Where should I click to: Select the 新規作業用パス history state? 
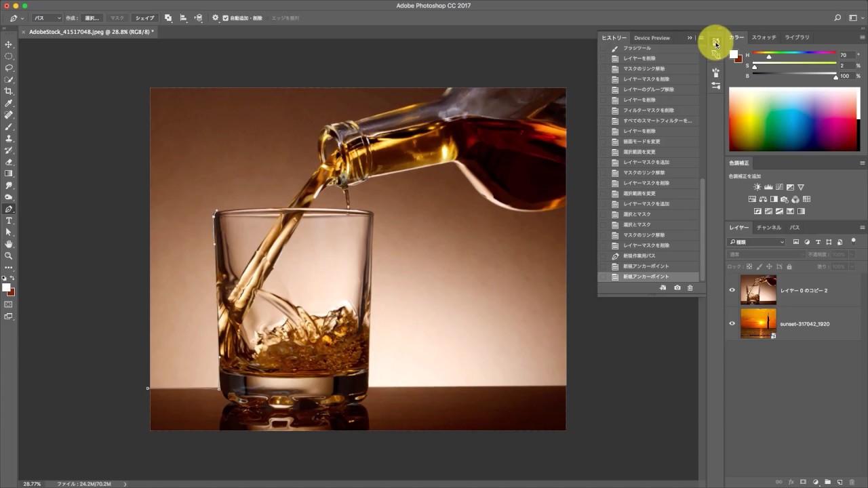coord(649,256)
